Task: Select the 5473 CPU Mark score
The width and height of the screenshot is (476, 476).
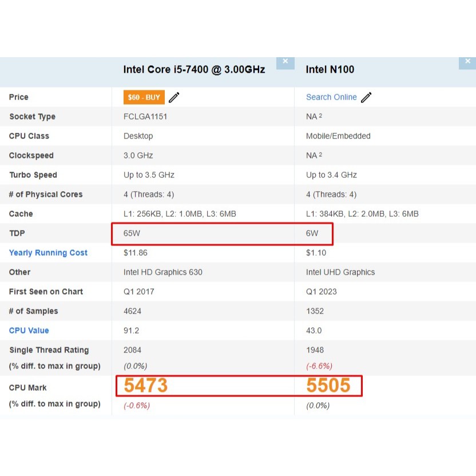Action: pos(146,386)
